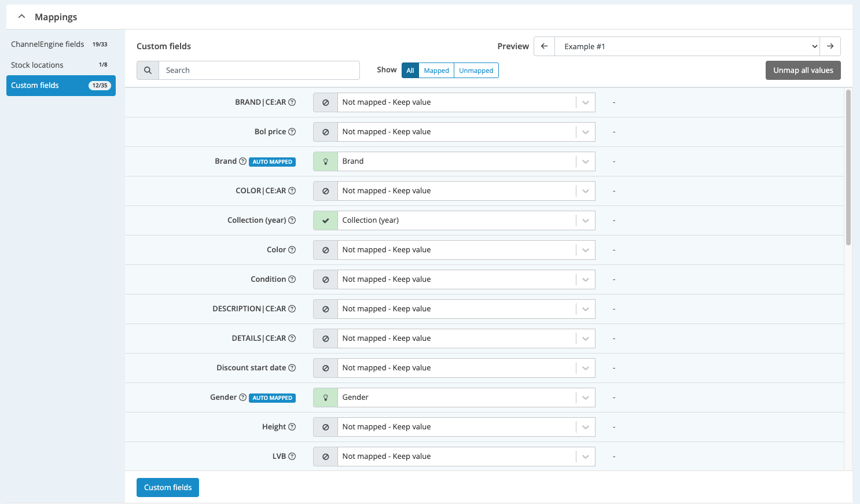
Task: Click the AUTO MAPPED badge on Brand
Action: tap(273, 162)
